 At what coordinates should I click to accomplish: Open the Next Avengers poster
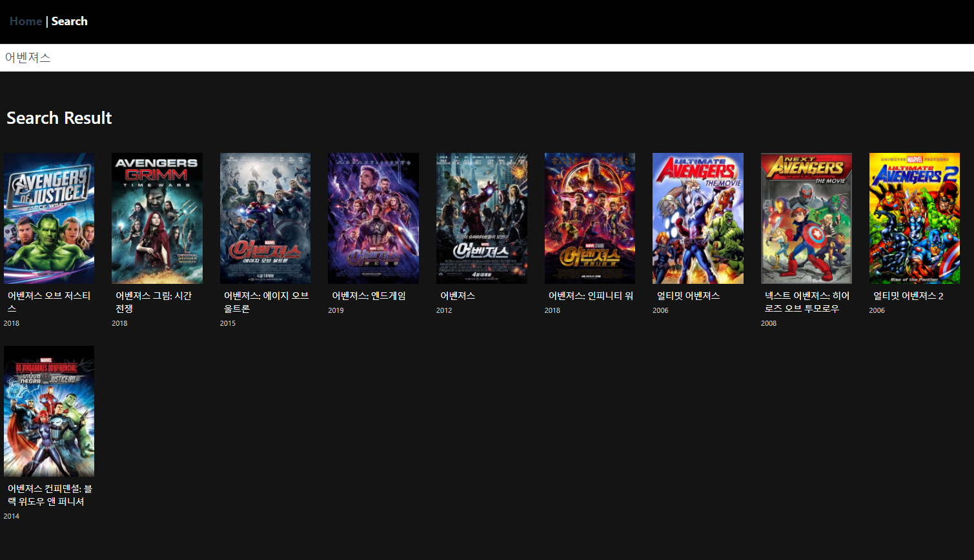click(806, 218)
